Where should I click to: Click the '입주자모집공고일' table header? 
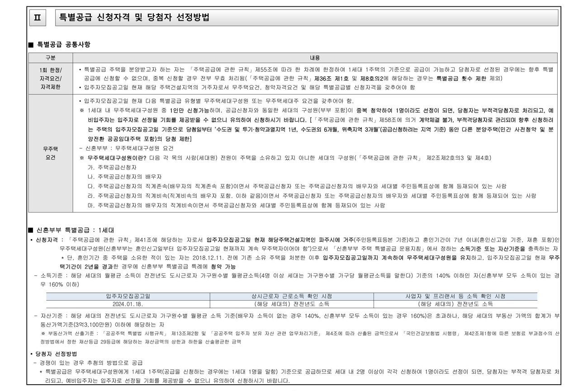(x=128, y=297)
